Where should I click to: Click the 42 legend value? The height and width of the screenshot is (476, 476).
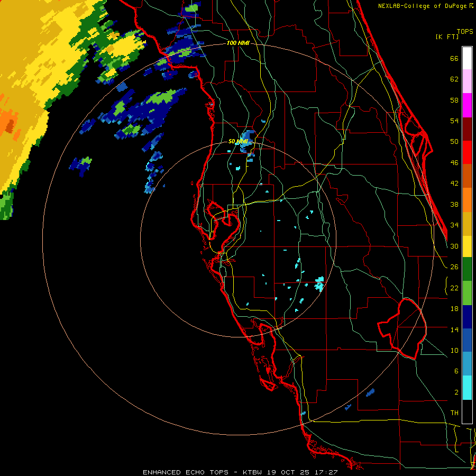(x=454, y=184)
